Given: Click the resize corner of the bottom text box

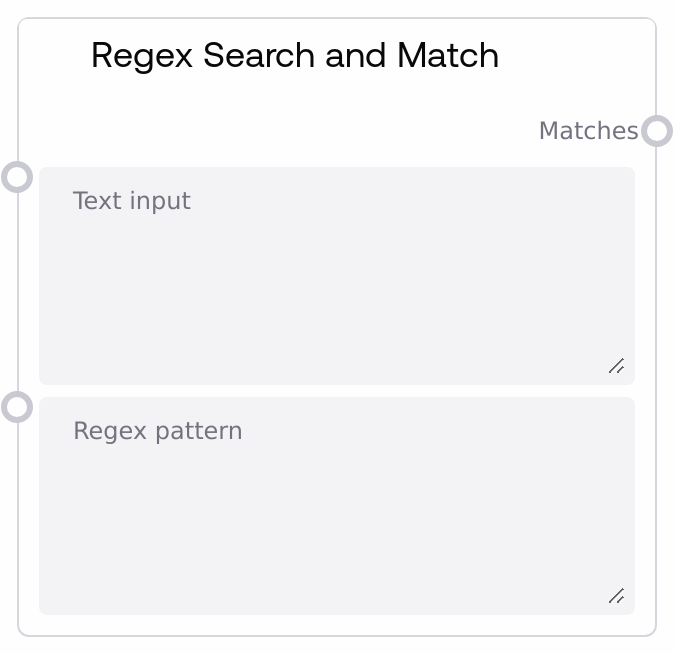Looking at the screenshot, I should tap(616, 596).
